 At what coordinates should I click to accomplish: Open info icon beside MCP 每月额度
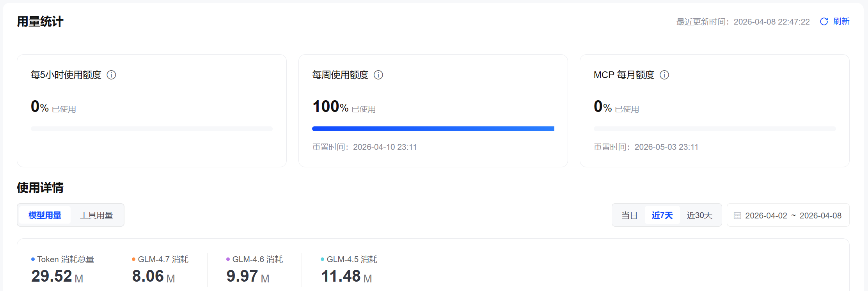click(664, 75)
